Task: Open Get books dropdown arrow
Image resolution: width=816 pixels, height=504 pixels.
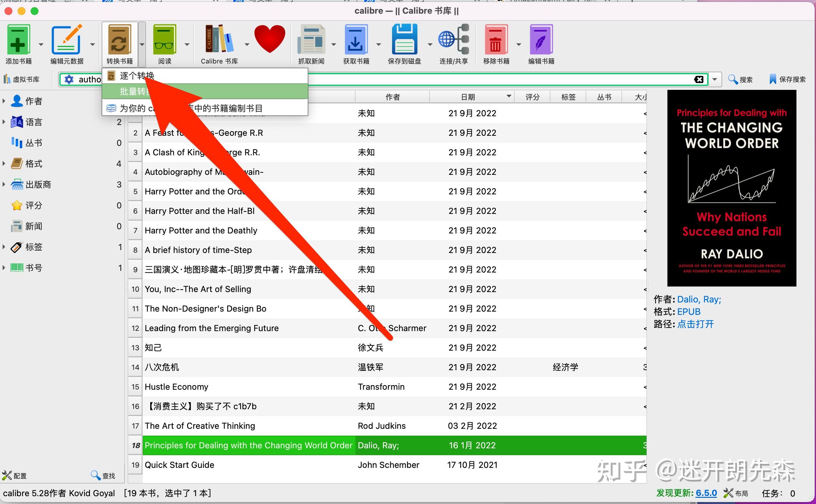Action: click(x=379, y=44)
